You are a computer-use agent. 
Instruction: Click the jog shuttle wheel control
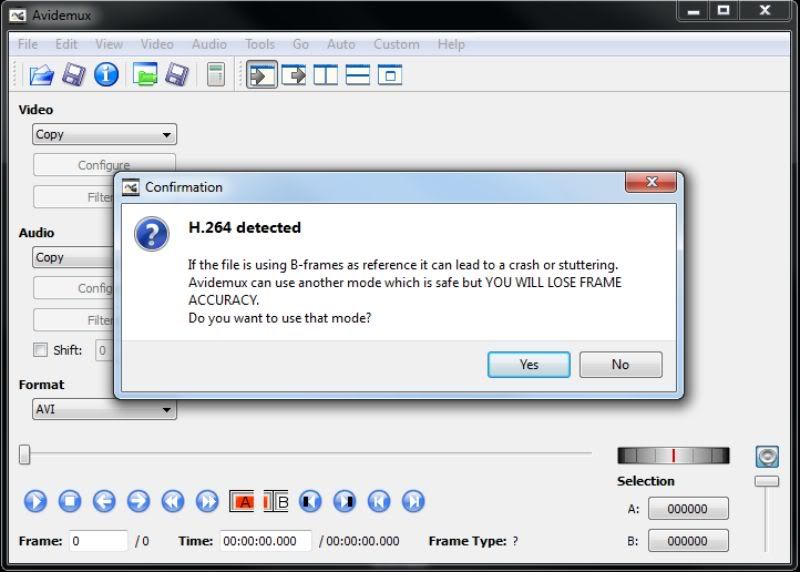[x=673, y=456]
